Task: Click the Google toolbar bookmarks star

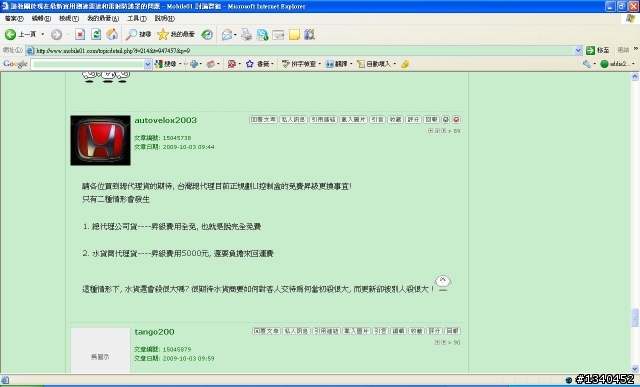Action: tap(249, 64)
